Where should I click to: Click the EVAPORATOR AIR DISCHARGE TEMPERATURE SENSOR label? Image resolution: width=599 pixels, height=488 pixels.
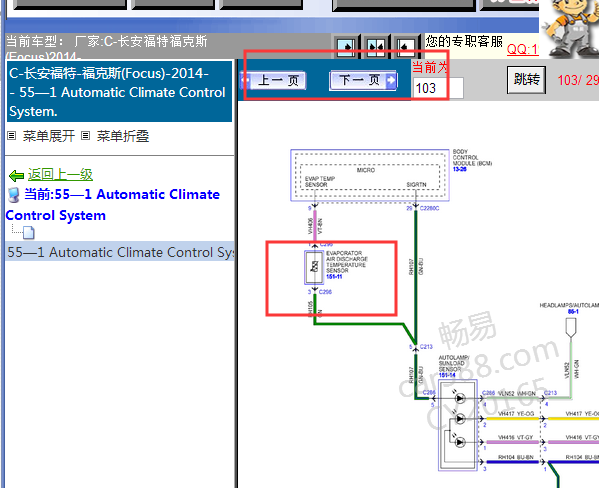tap(347, 262)
